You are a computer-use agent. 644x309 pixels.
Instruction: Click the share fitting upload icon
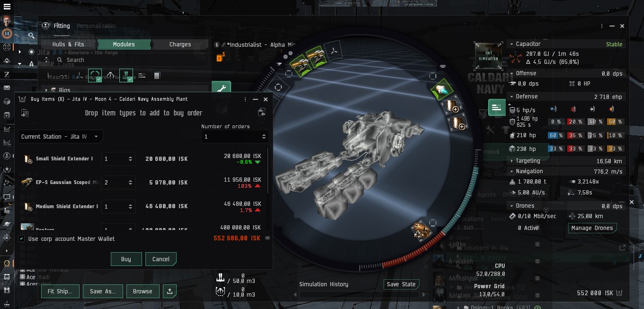(170, 291)
